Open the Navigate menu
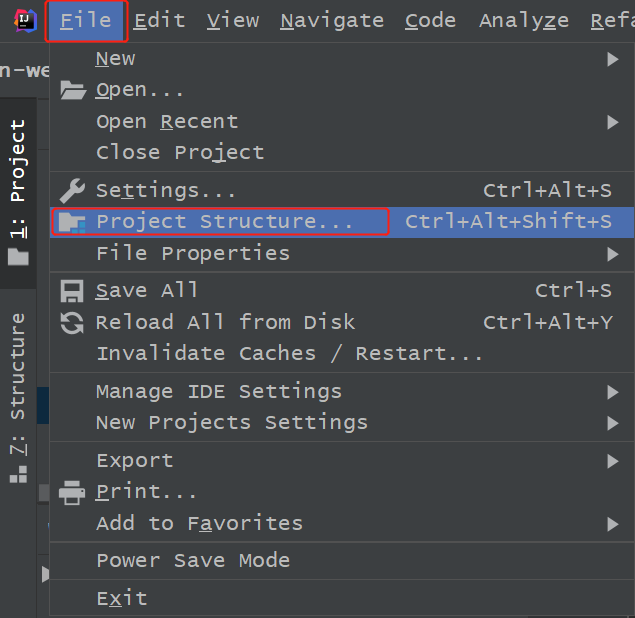This screenshot has height=618, width=635. [331, 20]
